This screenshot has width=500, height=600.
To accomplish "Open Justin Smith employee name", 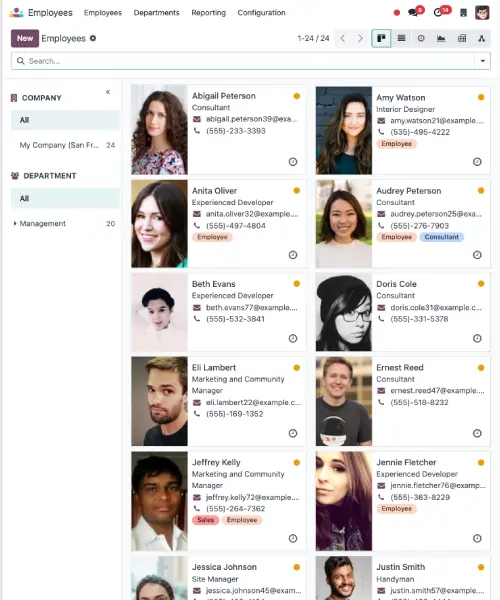I will click(401, 567).
